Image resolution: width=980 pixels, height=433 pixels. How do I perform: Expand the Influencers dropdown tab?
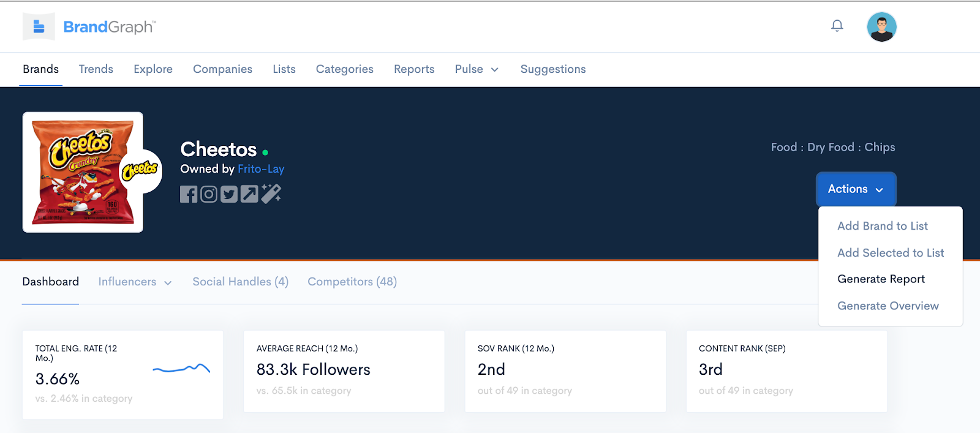135,282
